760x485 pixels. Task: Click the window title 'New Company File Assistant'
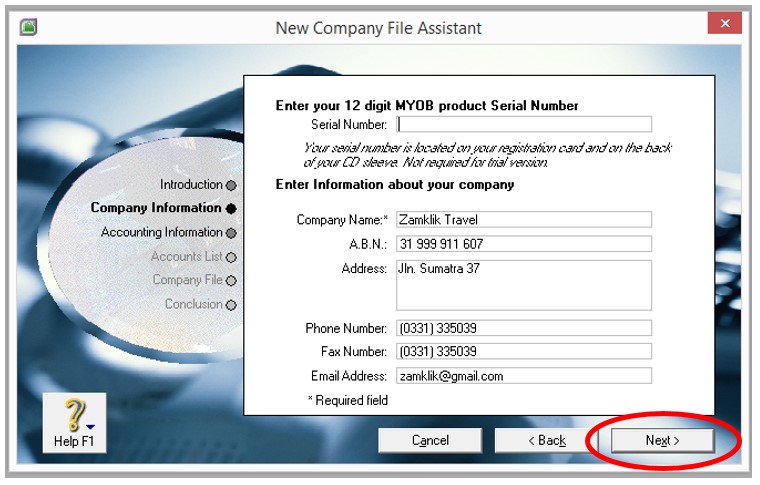pyautogui.click(x=379, y=28)
